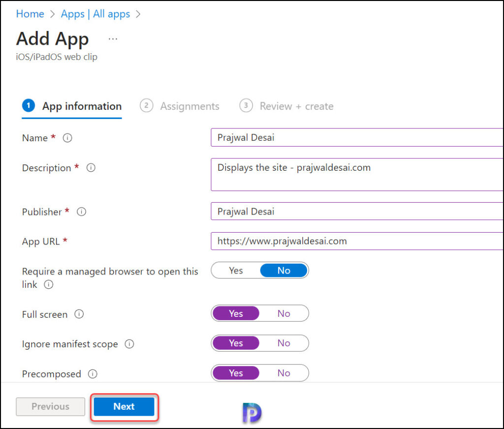Show info icon beside Full screen
Screen dimensions: 504x429
tap(79, 314)
